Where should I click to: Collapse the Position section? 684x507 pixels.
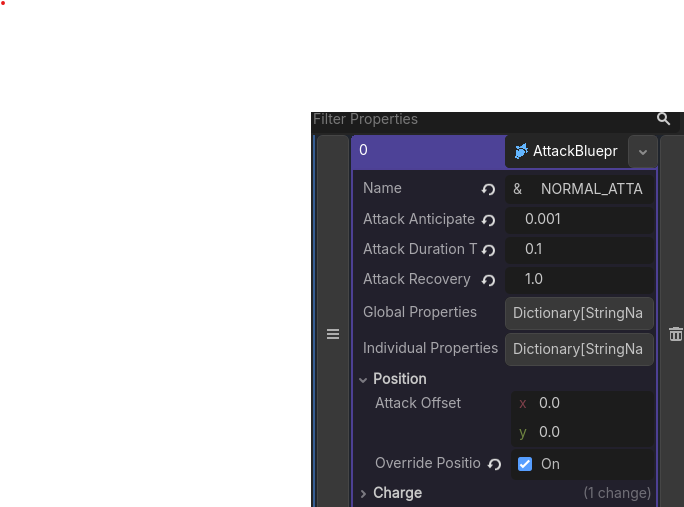[x=363, y=380]
